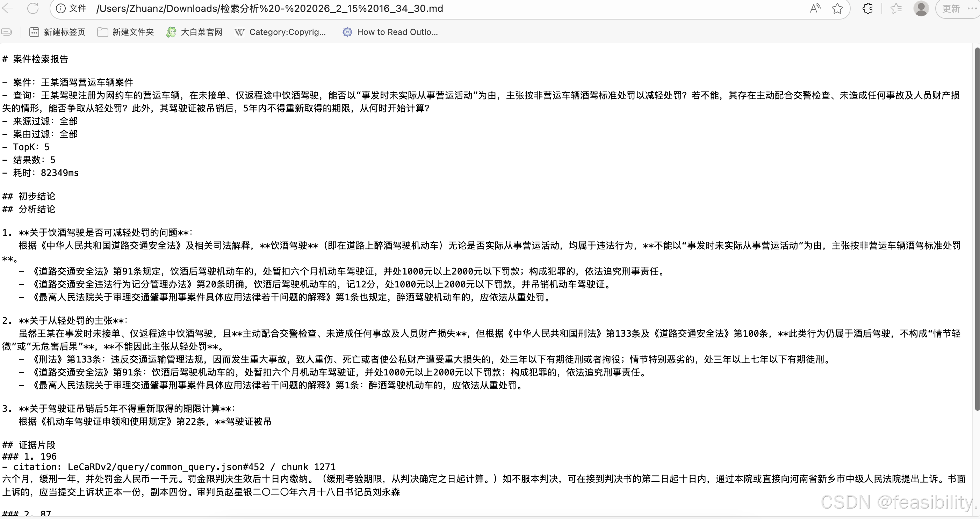Click the Read Aloud icon
Image resolution: width=980 pixels, height=519 pixels.
click(814, 8)
